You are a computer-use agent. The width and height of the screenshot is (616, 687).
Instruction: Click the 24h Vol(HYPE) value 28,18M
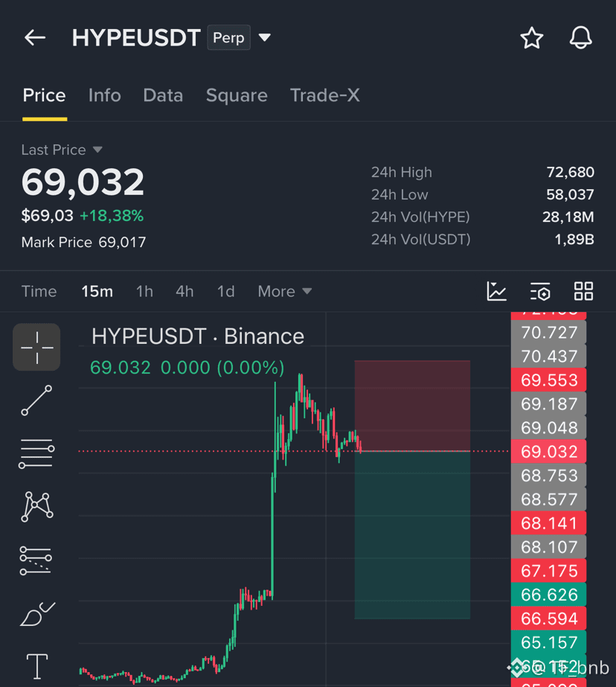[568, 217]
